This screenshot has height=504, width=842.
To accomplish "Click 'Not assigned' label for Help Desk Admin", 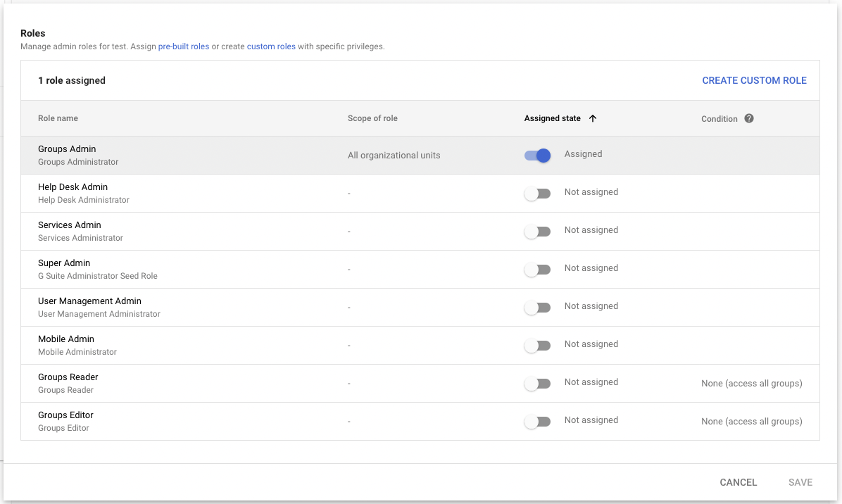I will (x=591, y=192).
